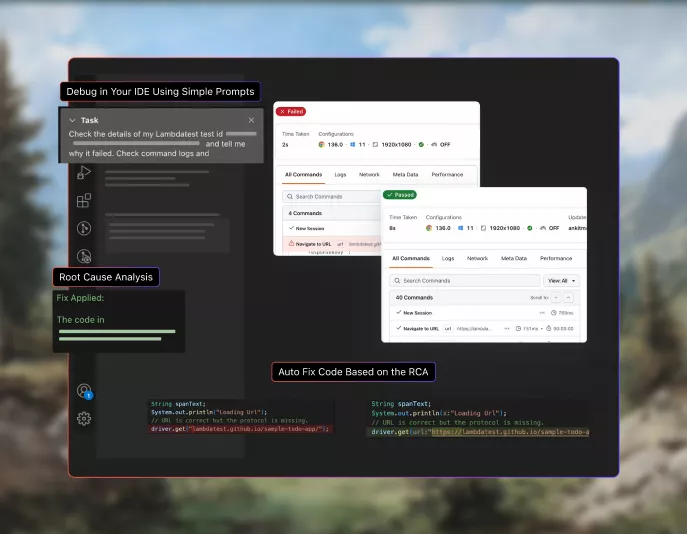Focus Search Commands field in Failed panel
Viewport: 687px width, 534px height.
click(x=332, y=197)
